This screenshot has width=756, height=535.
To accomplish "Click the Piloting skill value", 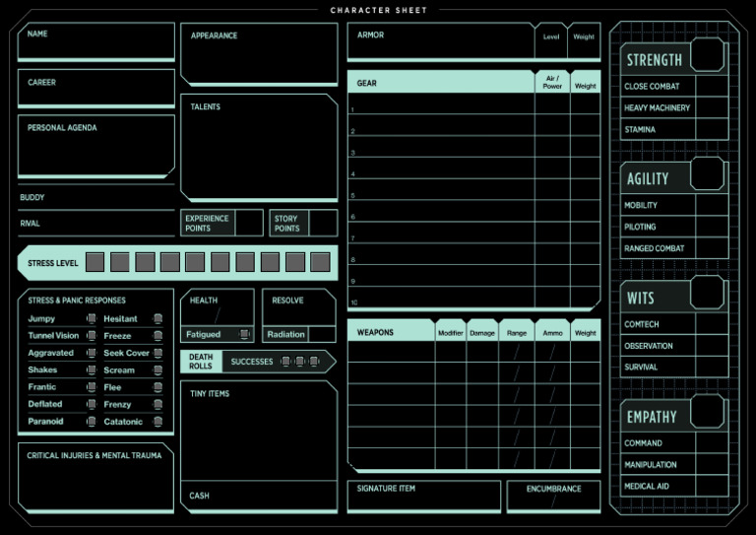I will coord(712,227).
